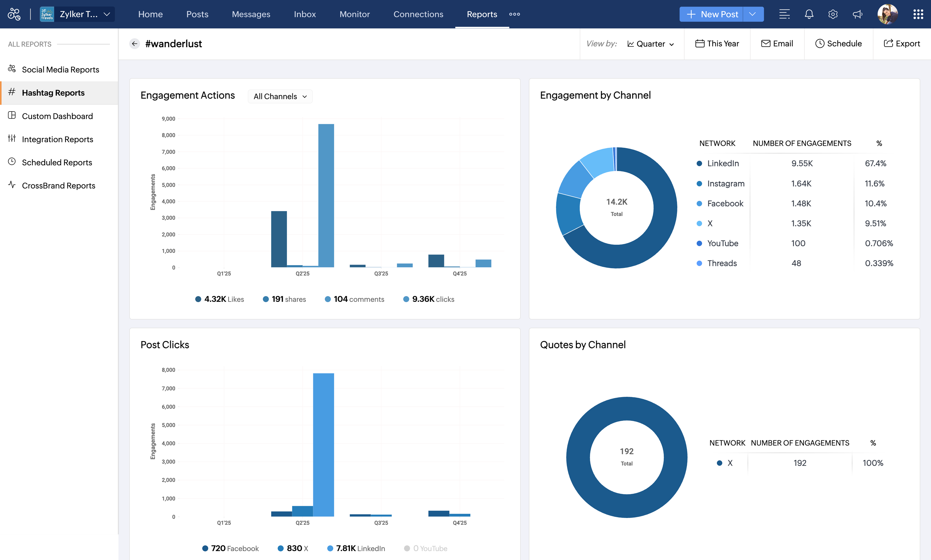The image size is (931, 560).
Task: Open Scheduled Reports in sidebar
Action: pos(57,163)
